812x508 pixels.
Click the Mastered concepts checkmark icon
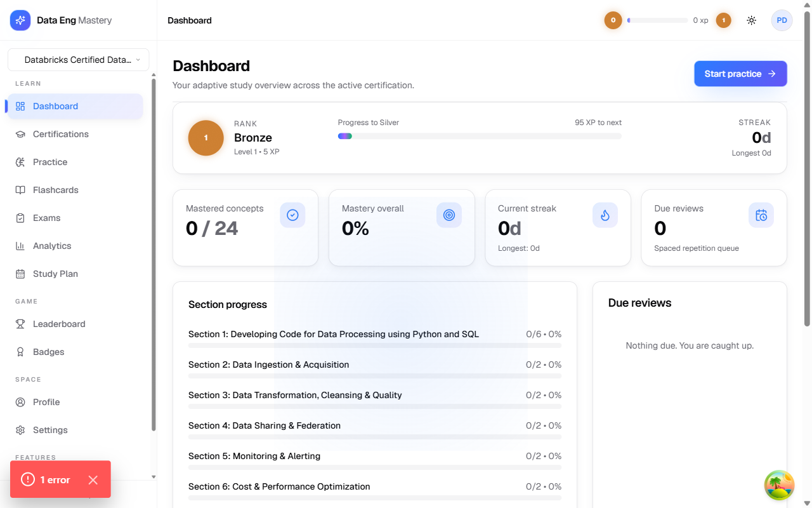tap(292, 215)
